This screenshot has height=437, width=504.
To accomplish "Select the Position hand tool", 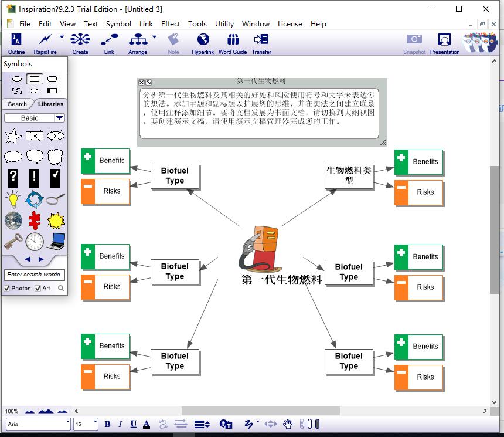I will click(x=288, y=424).
